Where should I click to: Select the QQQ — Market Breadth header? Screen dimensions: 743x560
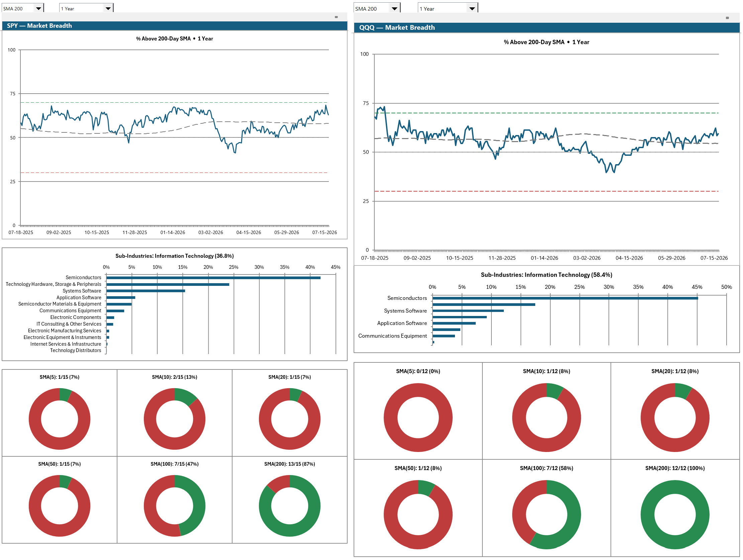click(547, 27)
